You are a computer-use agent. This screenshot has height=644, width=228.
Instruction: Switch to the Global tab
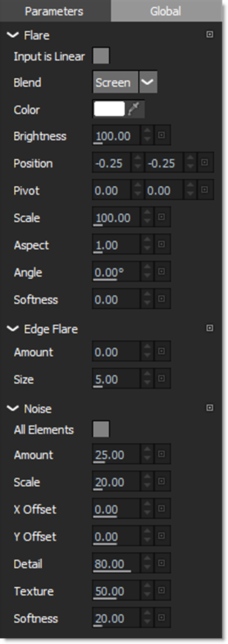pos(166,11)
